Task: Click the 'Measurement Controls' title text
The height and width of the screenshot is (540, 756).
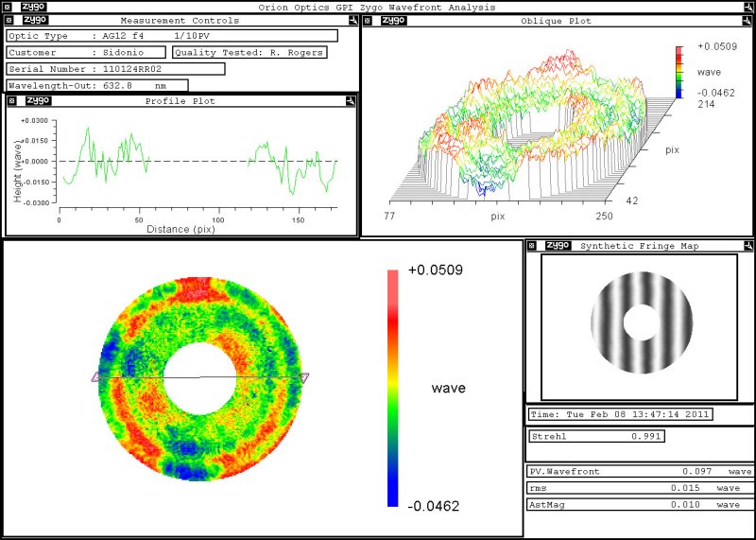Action: point(180,21)
